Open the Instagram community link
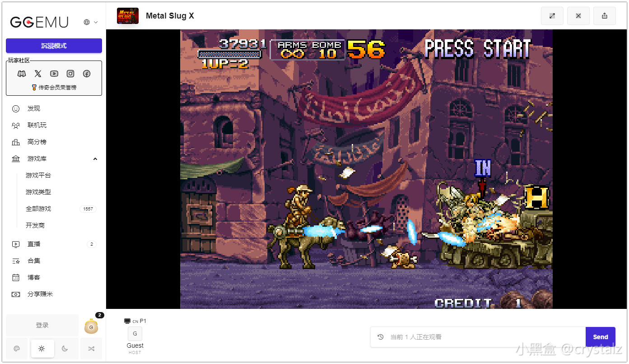 tap(70, 74)
